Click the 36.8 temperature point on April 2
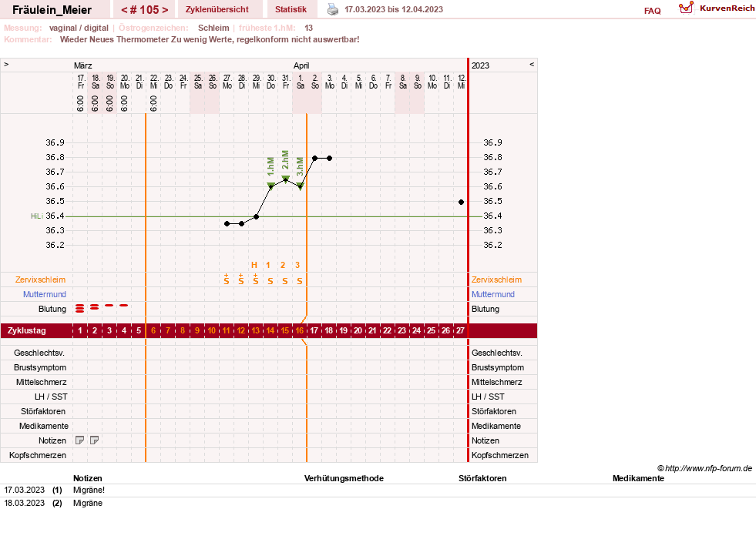Image resolution: width=756 pixels, height=539 pixels. pos(315,158)
